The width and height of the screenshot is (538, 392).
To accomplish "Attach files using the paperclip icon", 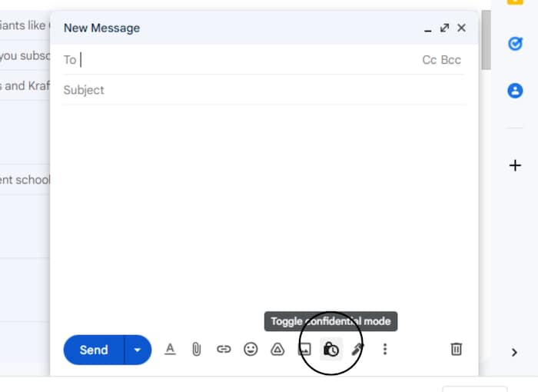I will 197,349.
